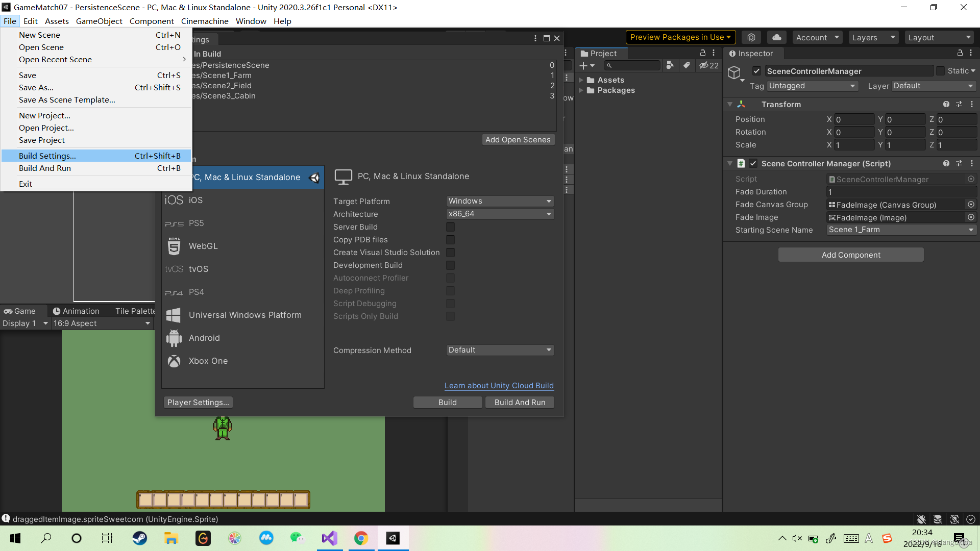The image size is (980, 551).
Task: Open Compression Method dropdown
Action: 500,350
